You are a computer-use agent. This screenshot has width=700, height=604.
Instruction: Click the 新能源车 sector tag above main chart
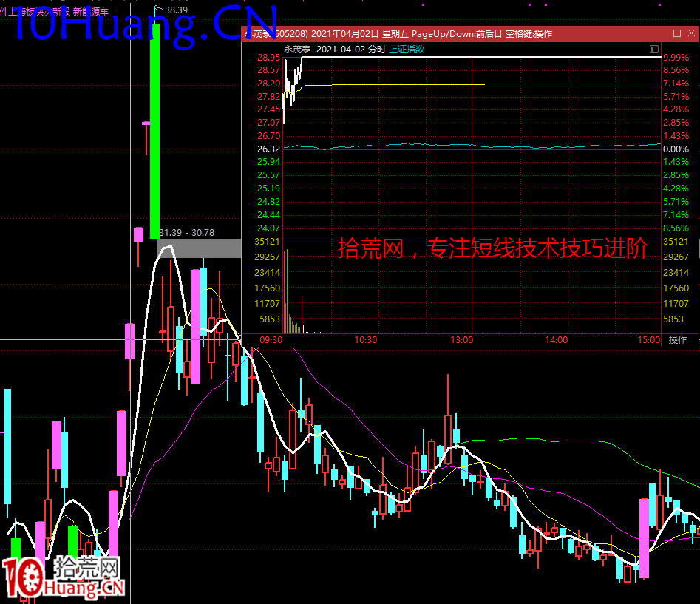(x=91, y=12)
